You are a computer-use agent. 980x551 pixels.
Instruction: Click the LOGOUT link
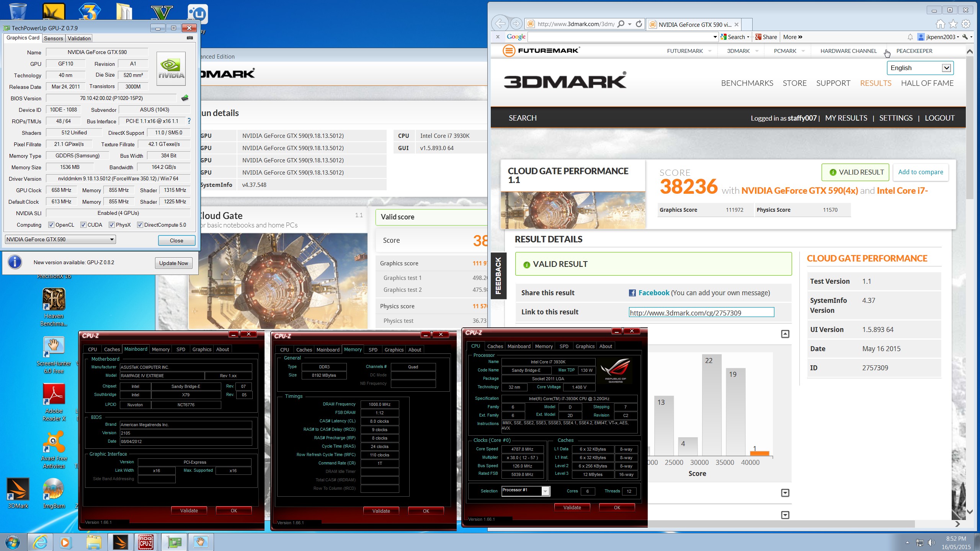coord(939,118)
